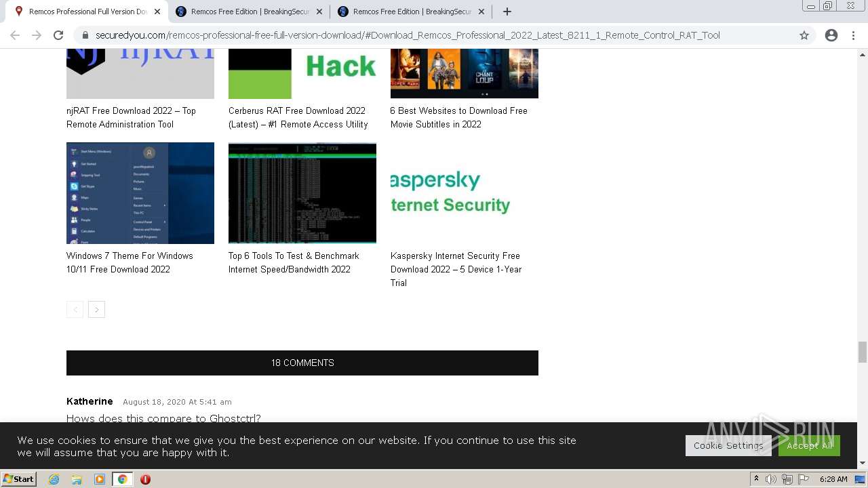The height and width of the screenshot is (488, 868).
Task: Close the third Remcos Free Edition tab
Action: click(x=481, y=12)
